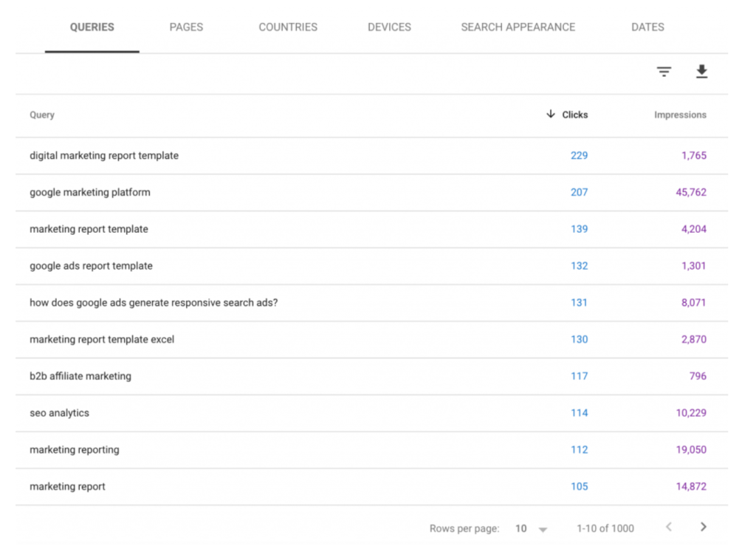Go to previous page of results
This screenshot has width=756, height=549.
(x=669, y=527)
